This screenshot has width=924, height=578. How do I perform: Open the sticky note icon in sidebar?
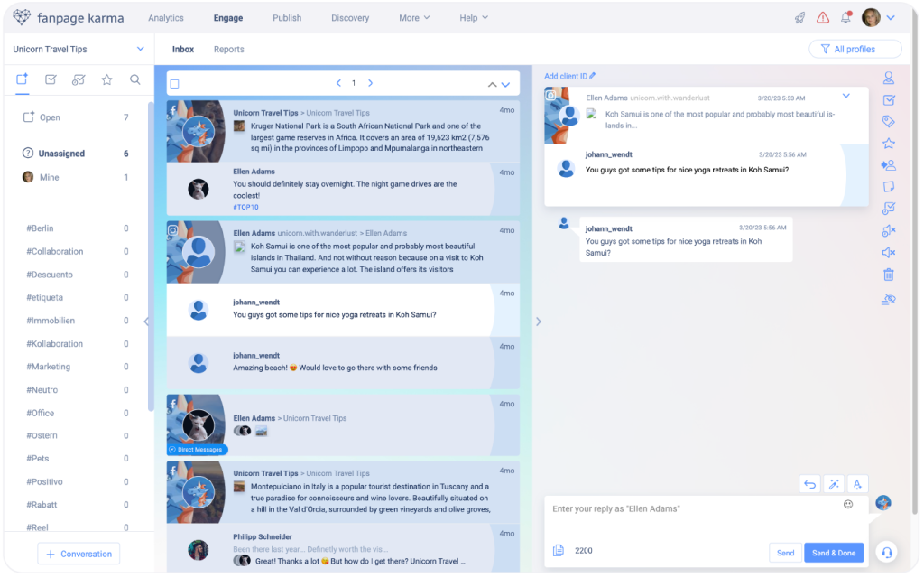click(888, 187)
